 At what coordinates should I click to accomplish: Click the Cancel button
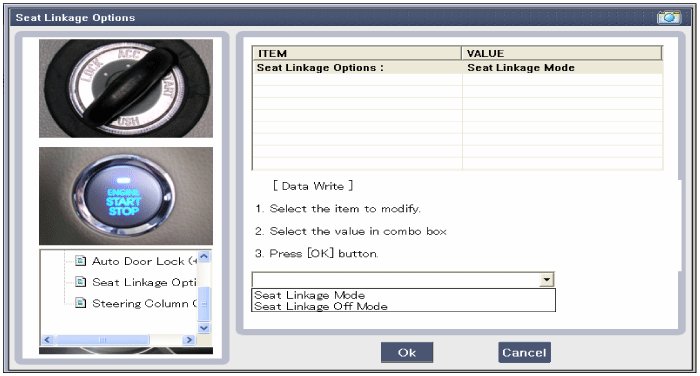click(x=524, y=352)
